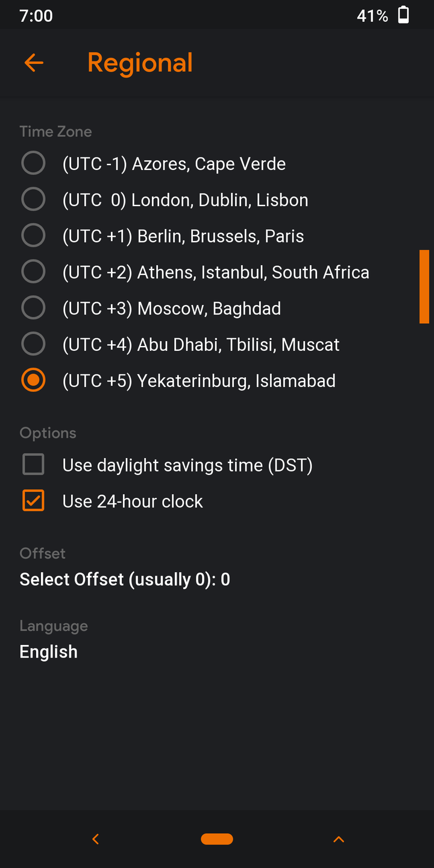Tap the orange back arrow icon
Image resolution: width=434 pixels, height=868 pixels.
click(x=34, y=63)
